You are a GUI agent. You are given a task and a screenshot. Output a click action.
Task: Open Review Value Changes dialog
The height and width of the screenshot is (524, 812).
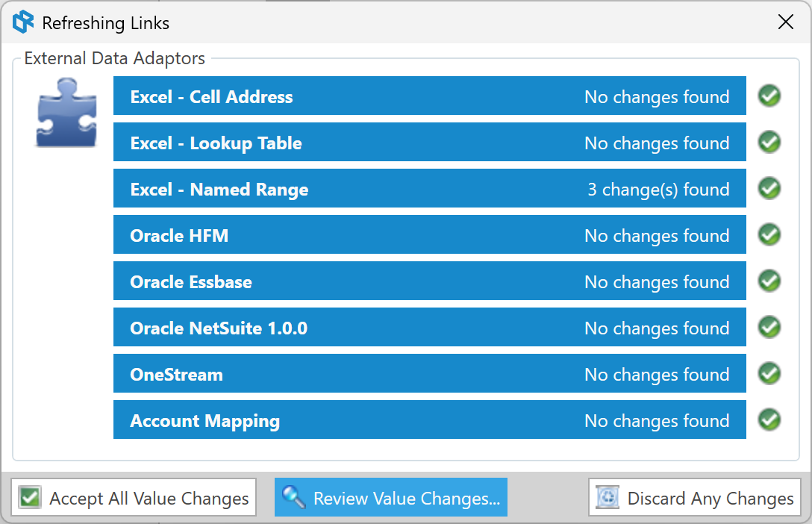(x=391, y=498)
